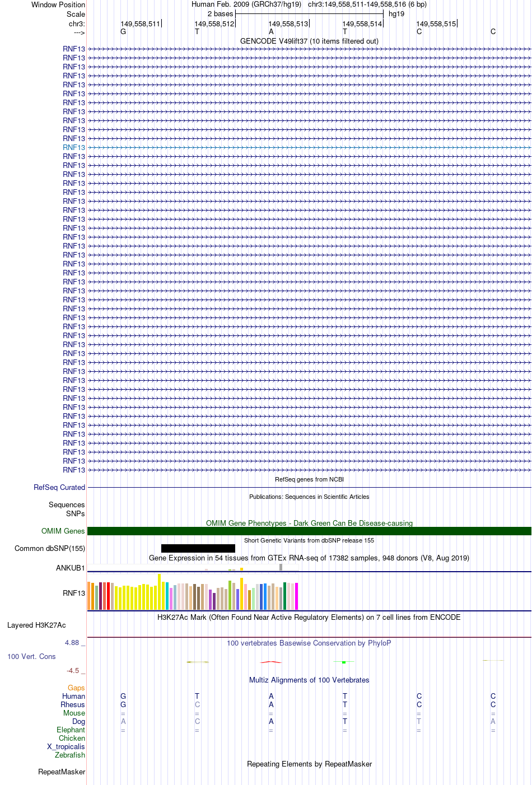Click coordinate label 149,558,514
Screen dimensions: 532x785
pyautogui.click(x=362, y=24)
